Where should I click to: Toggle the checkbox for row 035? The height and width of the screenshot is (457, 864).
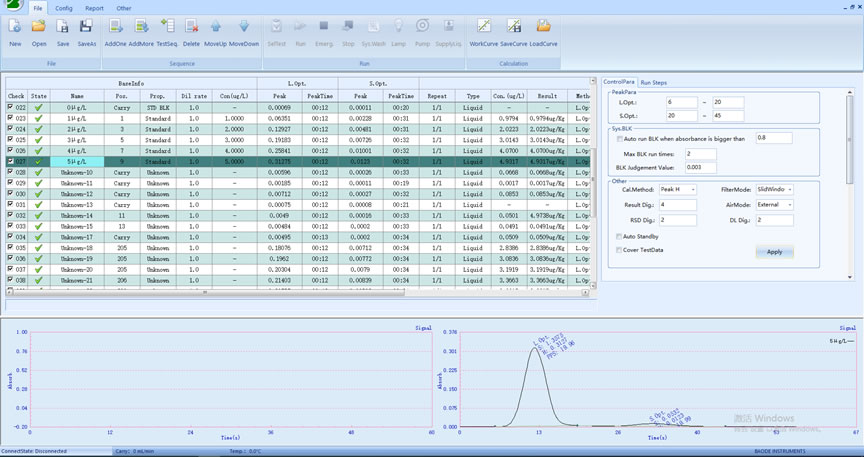pos(10,248)
